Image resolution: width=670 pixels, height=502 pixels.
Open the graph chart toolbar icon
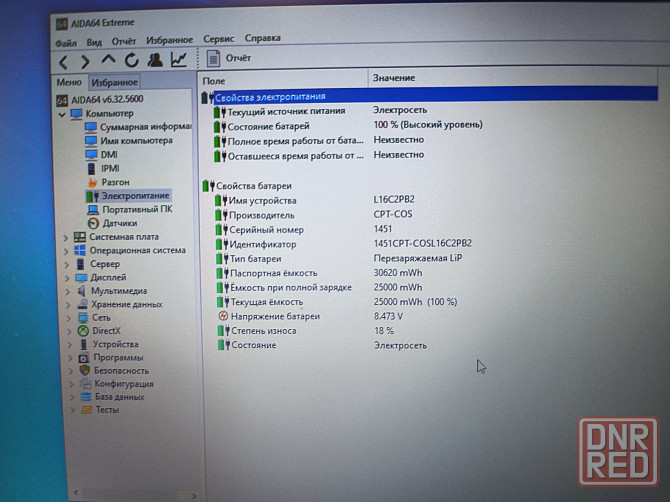pyautogui.click(x=179, y=59)
